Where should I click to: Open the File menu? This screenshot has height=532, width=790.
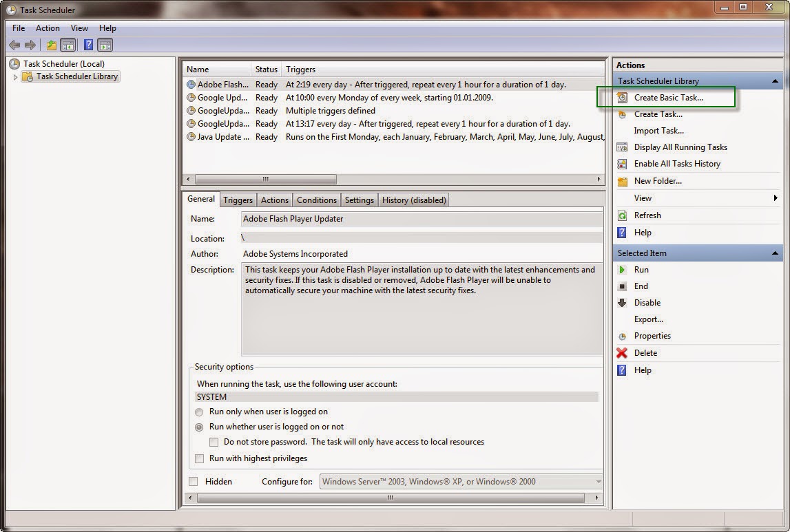19,28
